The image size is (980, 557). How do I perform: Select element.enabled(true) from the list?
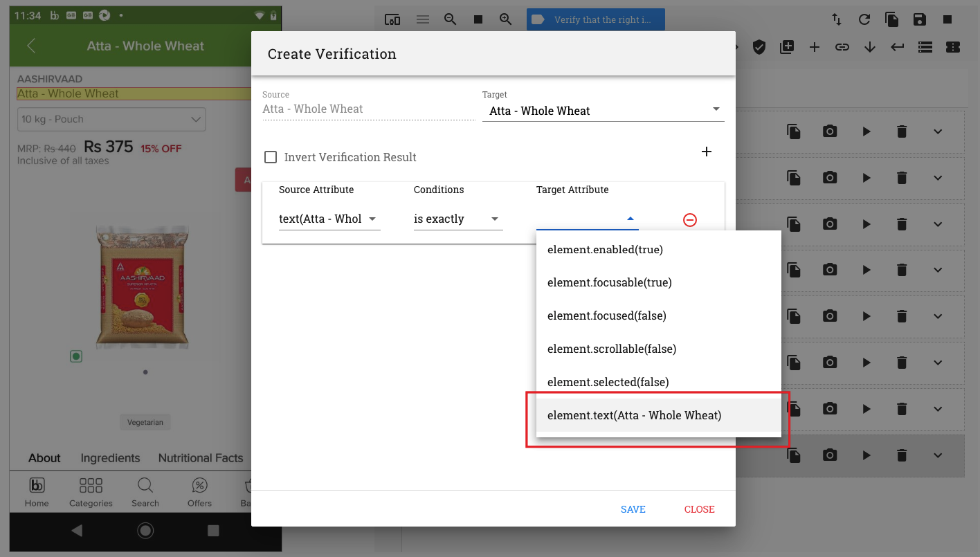[x=659, y=249]
